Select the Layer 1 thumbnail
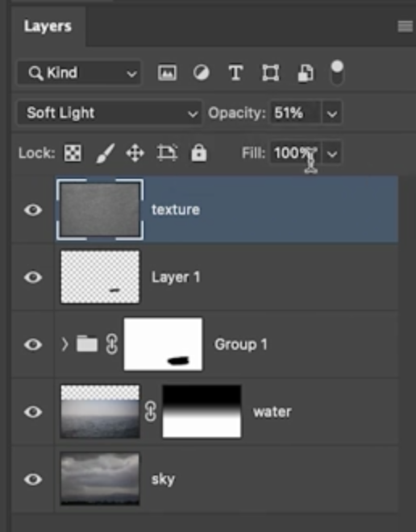The image size is (416, 532). point(100,276)
